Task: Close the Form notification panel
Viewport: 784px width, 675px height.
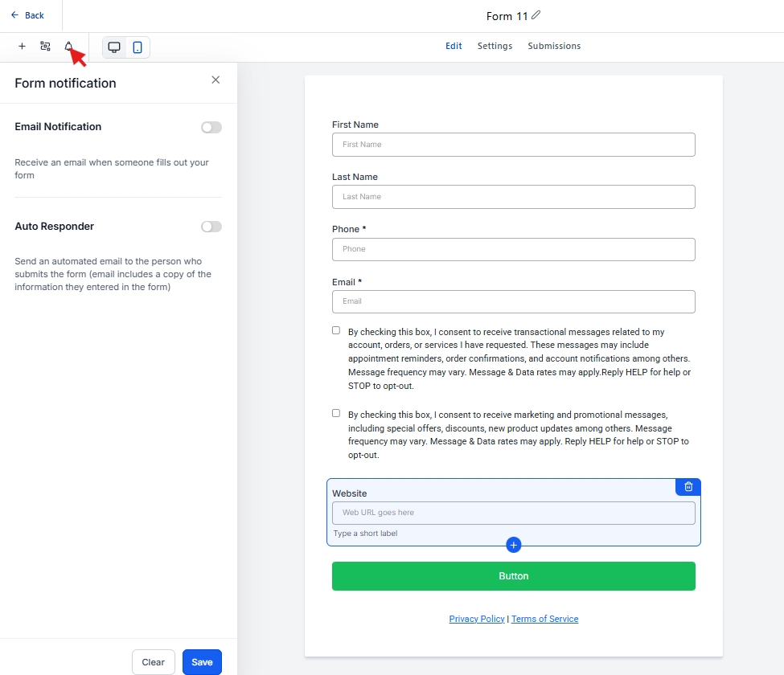Action: coord(215,80)
